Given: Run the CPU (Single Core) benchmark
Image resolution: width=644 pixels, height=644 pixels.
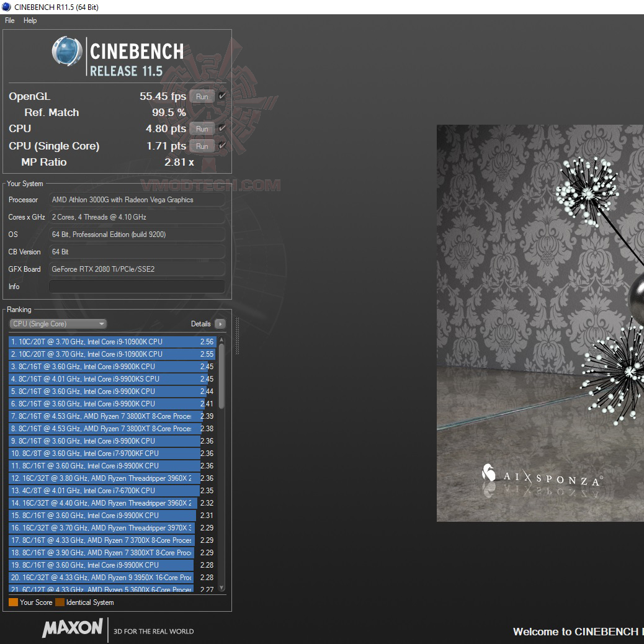Looking at the screenshot, I should (202, 146).
